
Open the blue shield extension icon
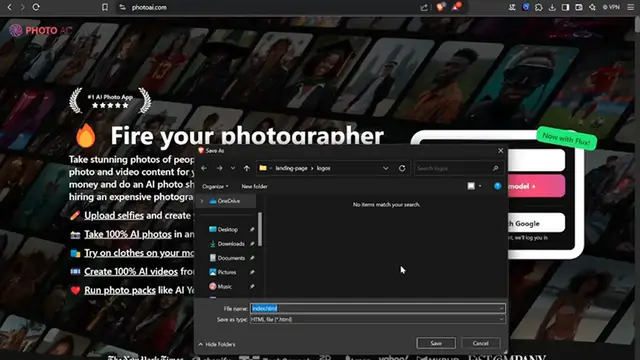pos(526,7)
